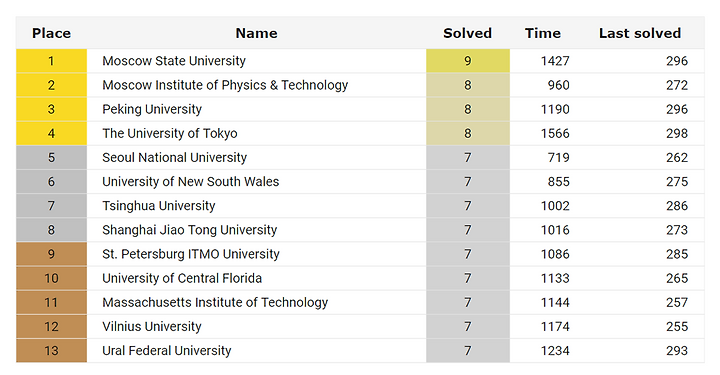Select Moscow State University row name
Image resolution: width=720 pixels, height=375 pixels.
pos(174,61)
